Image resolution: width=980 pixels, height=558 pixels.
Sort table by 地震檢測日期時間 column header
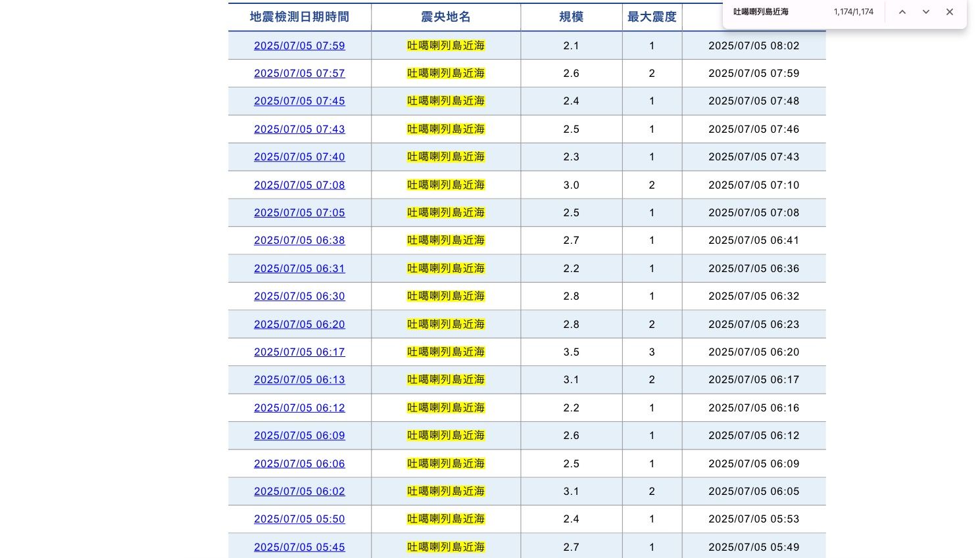pyautogui.click(x=299, y=17)
